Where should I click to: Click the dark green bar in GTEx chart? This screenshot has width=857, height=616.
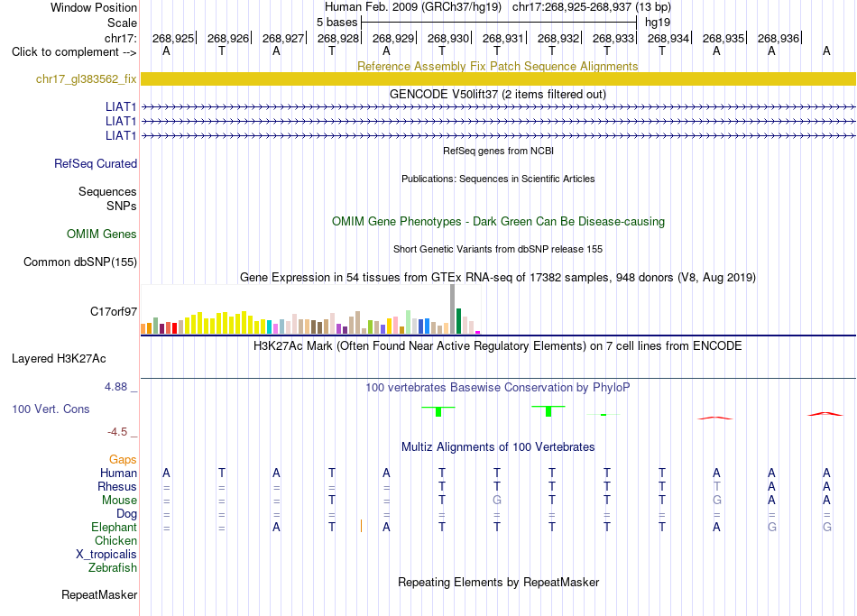pyautogui.click(x=458, y=321)
